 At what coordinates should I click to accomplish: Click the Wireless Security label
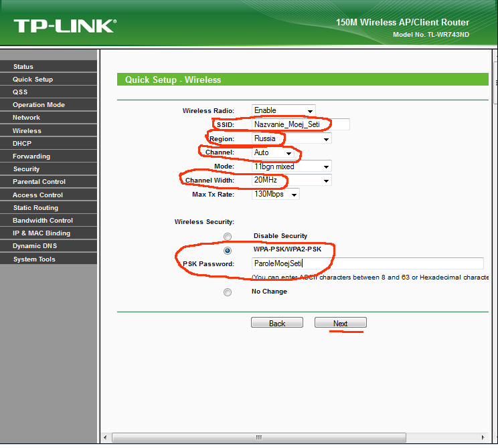pos(204,222)
